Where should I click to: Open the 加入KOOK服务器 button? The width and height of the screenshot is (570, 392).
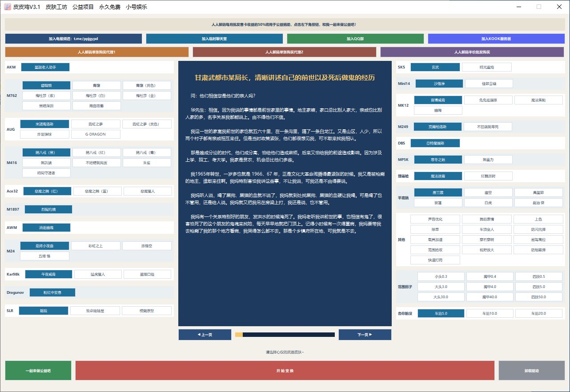[x=496, y=39]
